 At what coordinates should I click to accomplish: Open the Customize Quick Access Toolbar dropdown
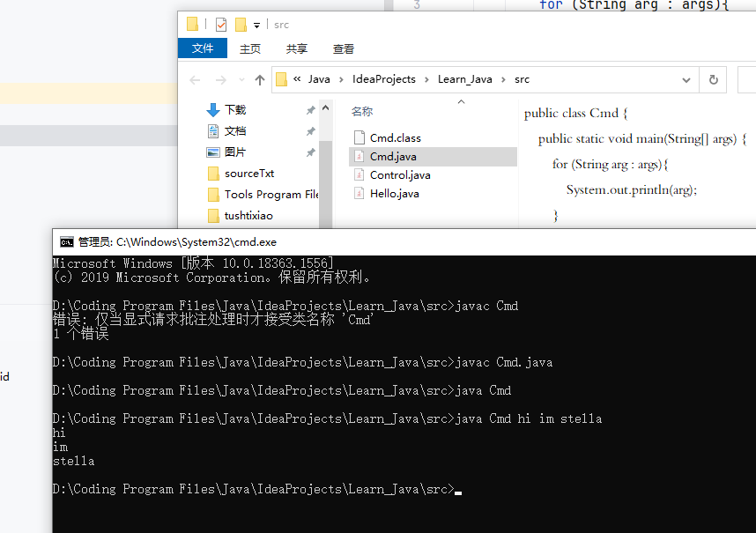click(x=257, y=26)
